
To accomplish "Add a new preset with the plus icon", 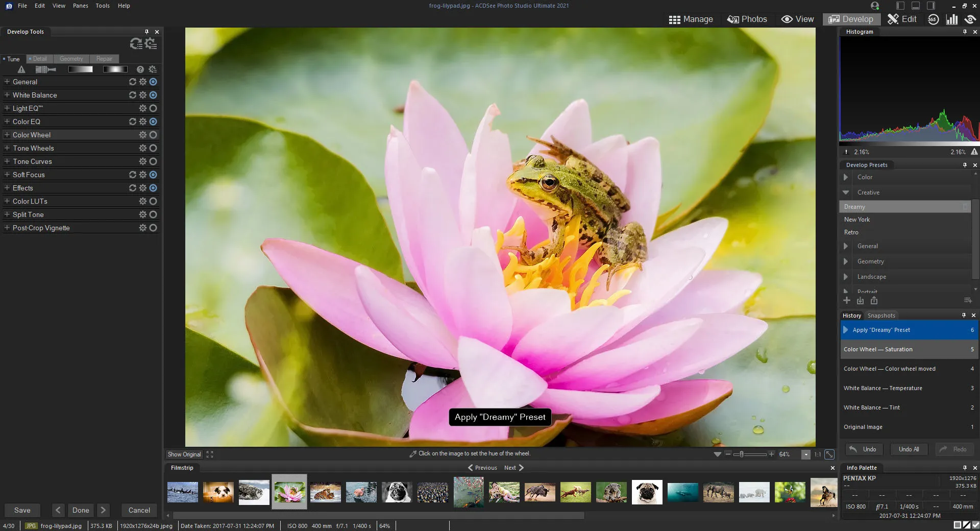I will pos(847,301).
